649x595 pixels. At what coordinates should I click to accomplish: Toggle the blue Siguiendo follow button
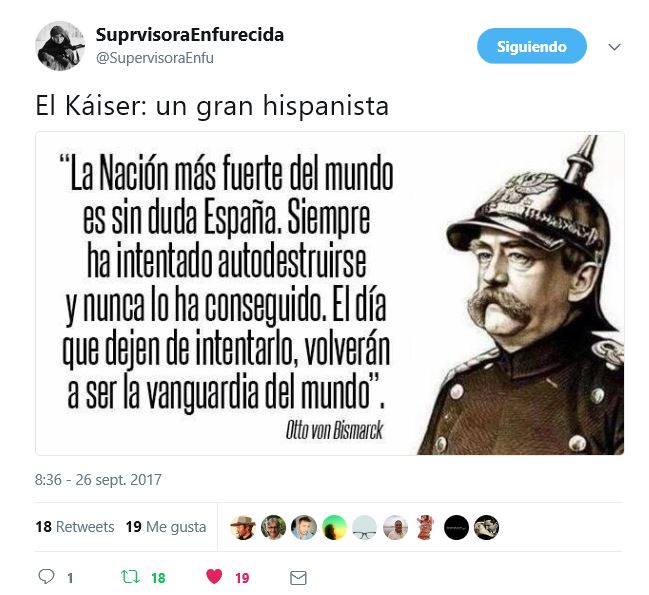pos(531,46)
